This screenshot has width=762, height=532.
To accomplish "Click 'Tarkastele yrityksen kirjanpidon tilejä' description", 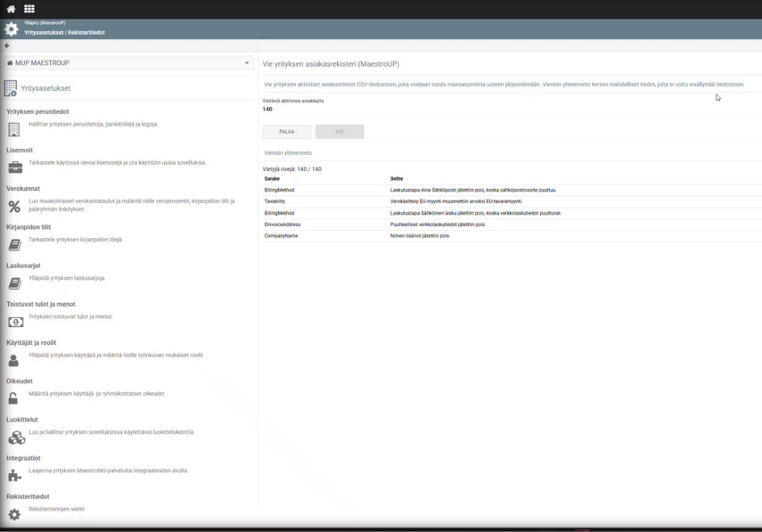I will coord(76,240).
